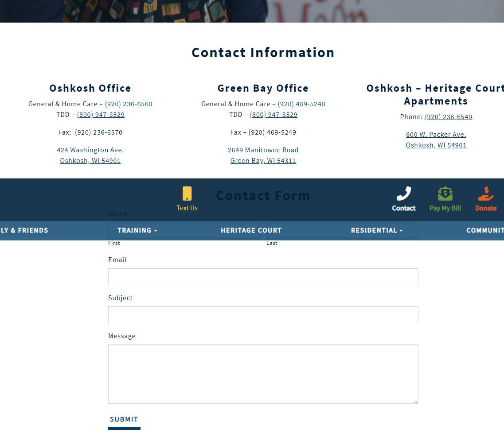Click the Pay My Bill envelope icon
Screen dimensions: 504x445
(445, 193)
